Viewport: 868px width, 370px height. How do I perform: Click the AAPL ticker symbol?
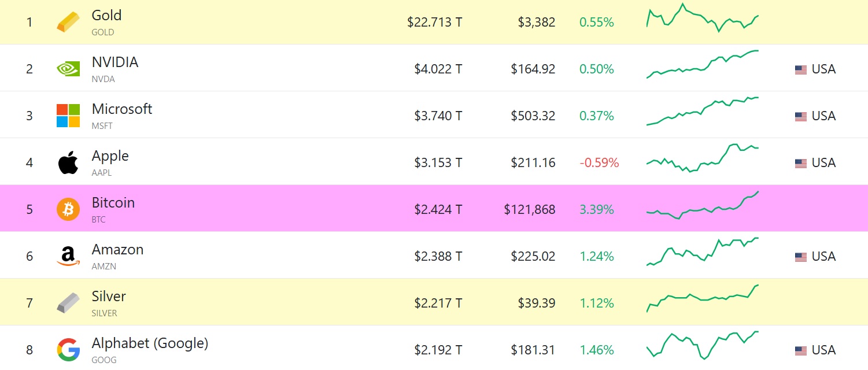pos(102,173)
